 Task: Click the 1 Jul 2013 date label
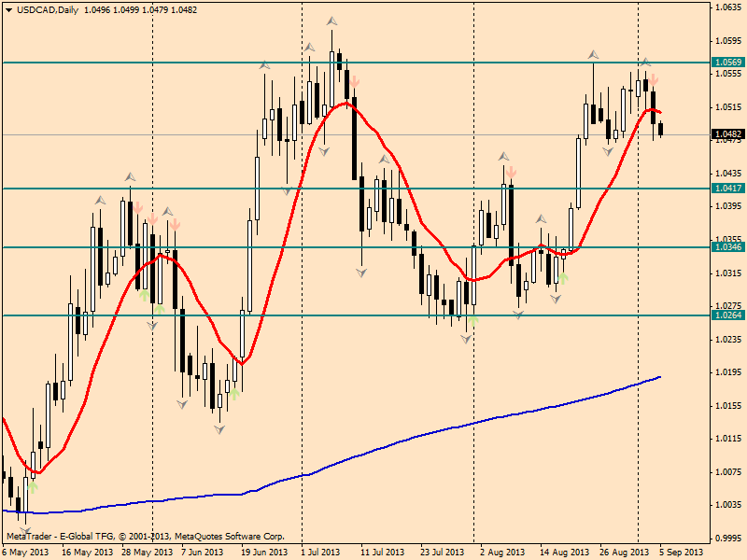click(320, 553)
